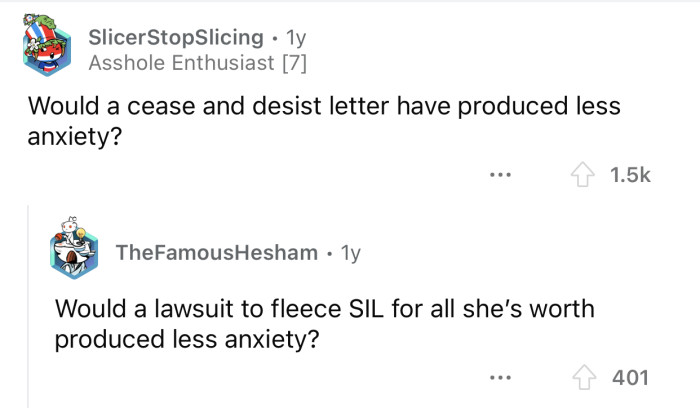Click 'produced less anxiety?' in the reply
This screenshot has height=408, width=700.
point(187,339)
